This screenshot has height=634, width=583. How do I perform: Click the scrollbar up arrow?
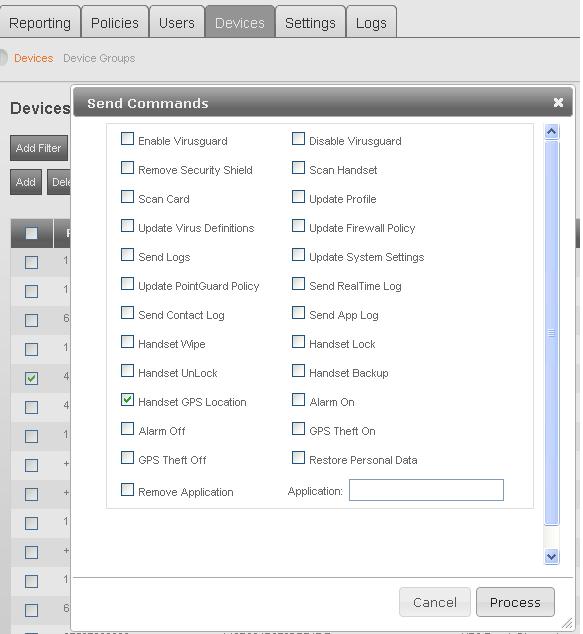click(551, 131)
